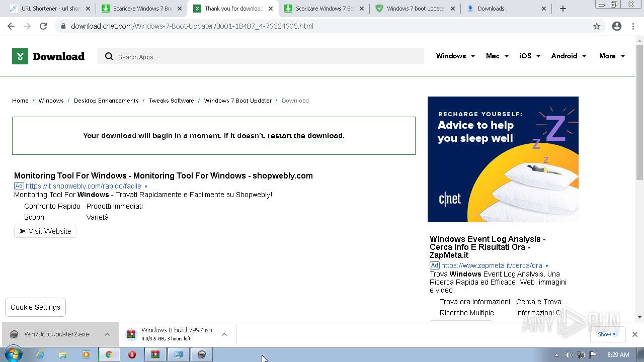Open Windows Start menu
Image resolution: width=644 pixels, height=362 pixels.
pyautogui.click(x=13, y=354)
